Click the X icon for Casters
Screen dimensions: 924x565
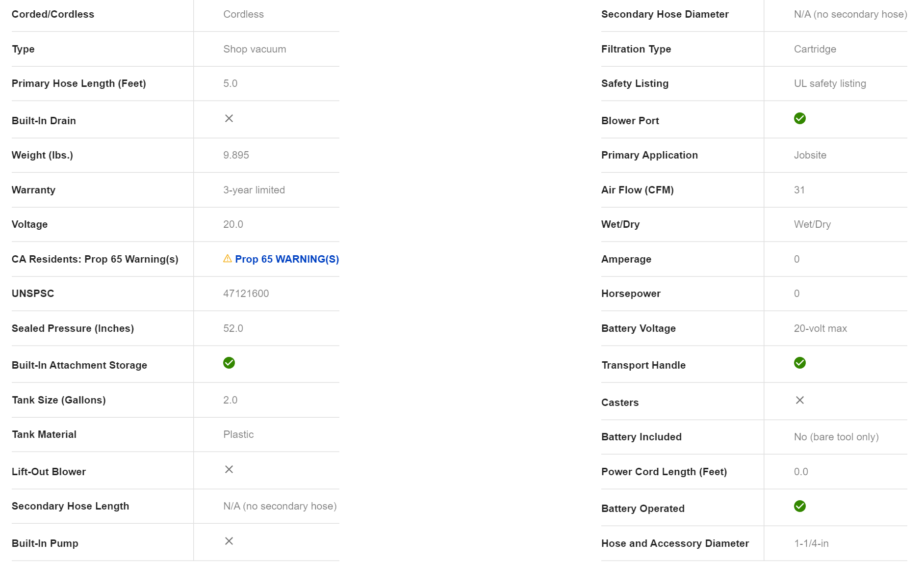click(x=799, y=400)
